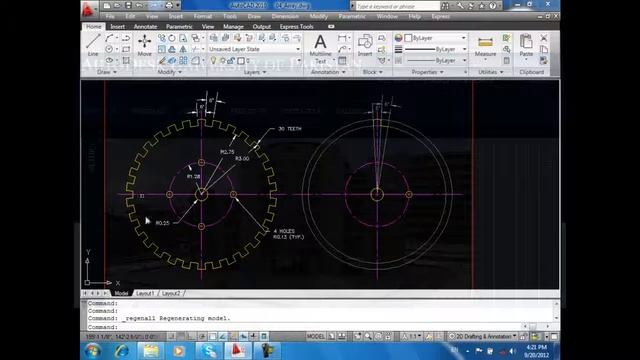The width and height of the screenshot is (640, 360).
Task: Click the Copy Clip icon in Clipboard panel
Action: tap(544, 49)
